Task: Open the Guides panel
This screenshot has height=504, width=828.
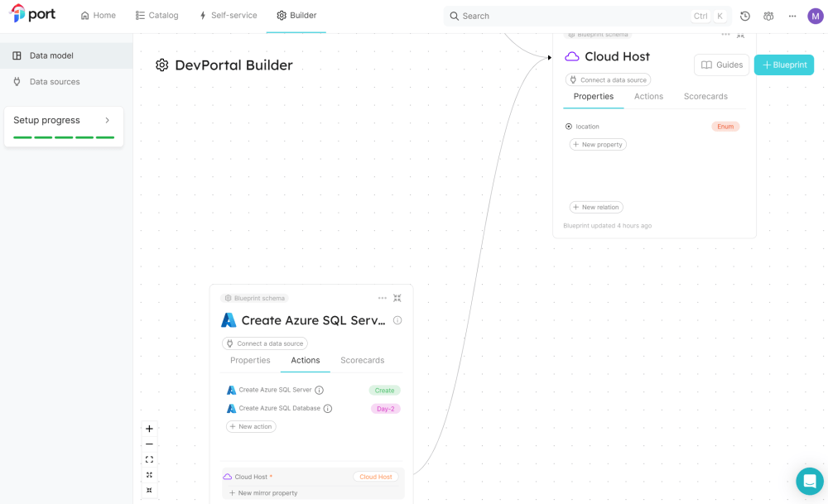Action: [720, 64]
